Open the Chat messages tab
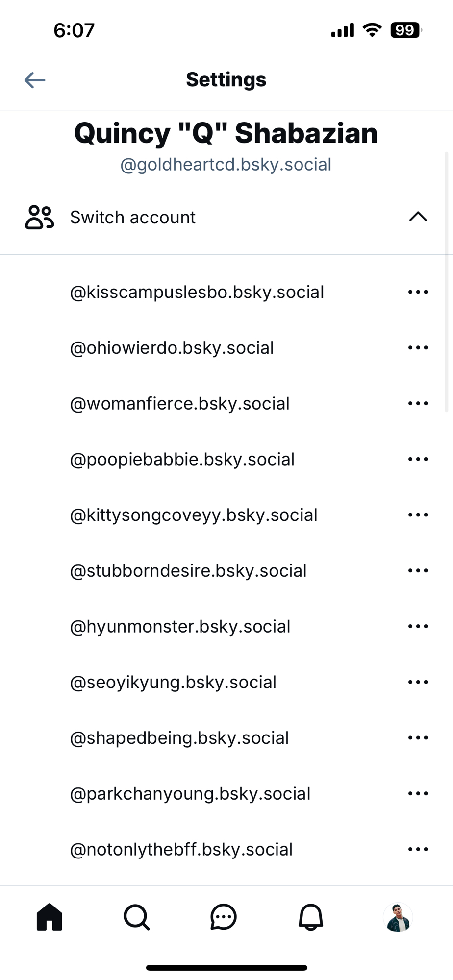Viewport: 453px width, 980px height. tap(224, 917)
